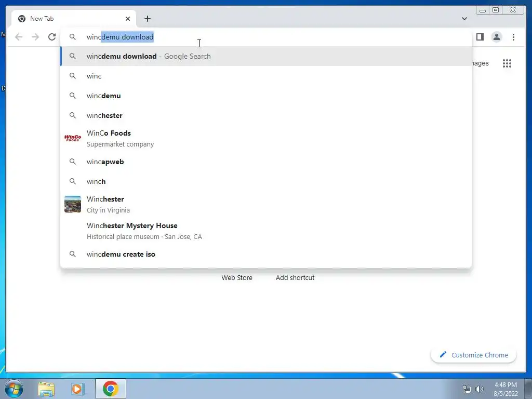Open a new tab with plus button

coord(147,19)
